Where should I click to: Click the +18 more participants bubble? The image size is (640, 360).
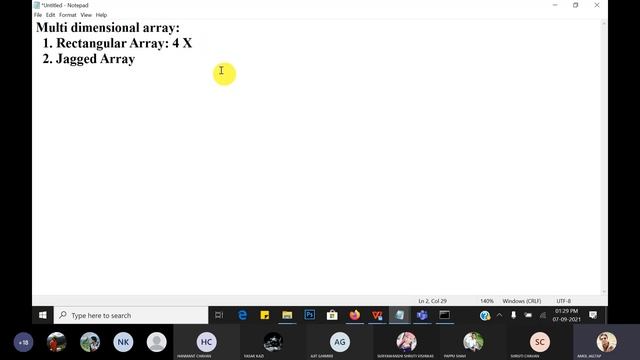coord(23,342)
